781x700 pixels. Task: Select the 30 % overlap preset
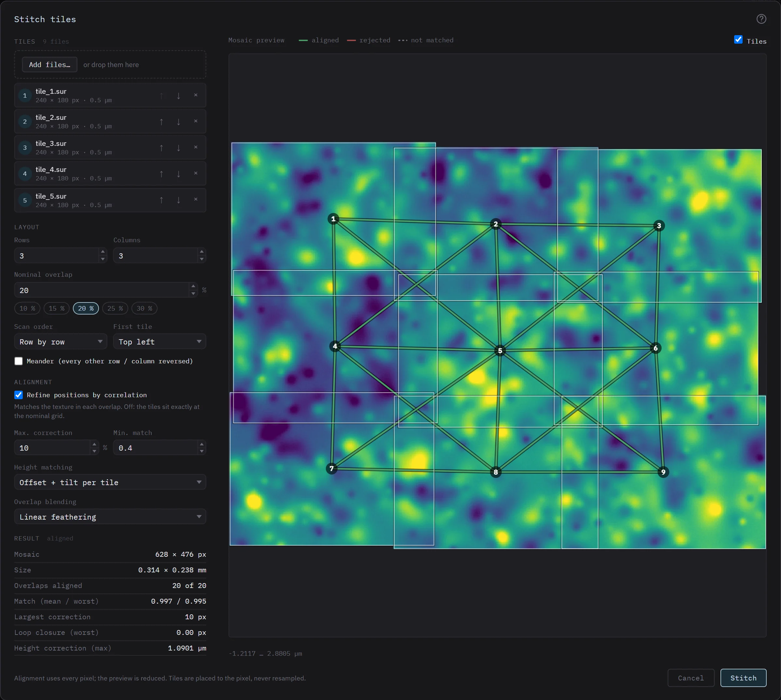pyautogui.click(x=144, y=308)
